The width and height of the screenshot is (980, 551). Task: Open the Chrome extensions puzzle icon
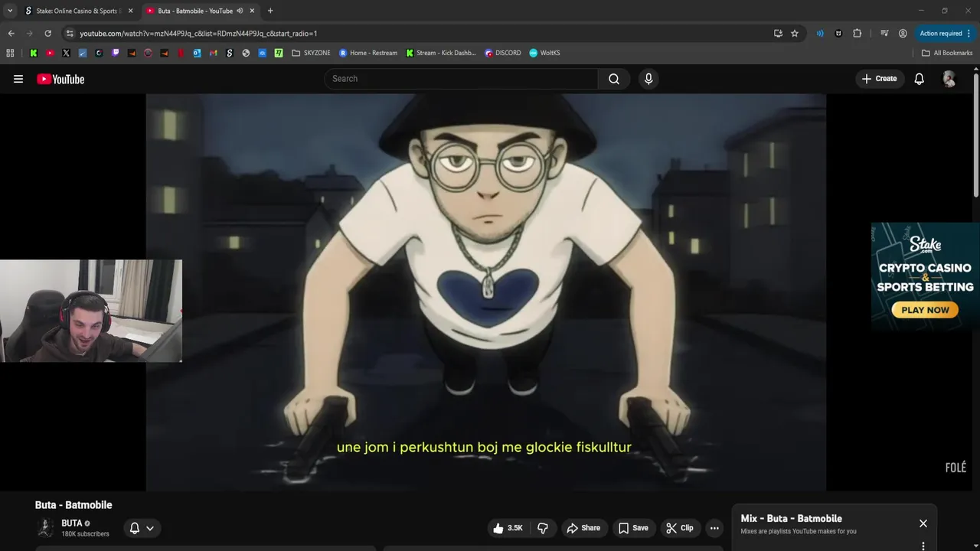(x=857, y=33)
